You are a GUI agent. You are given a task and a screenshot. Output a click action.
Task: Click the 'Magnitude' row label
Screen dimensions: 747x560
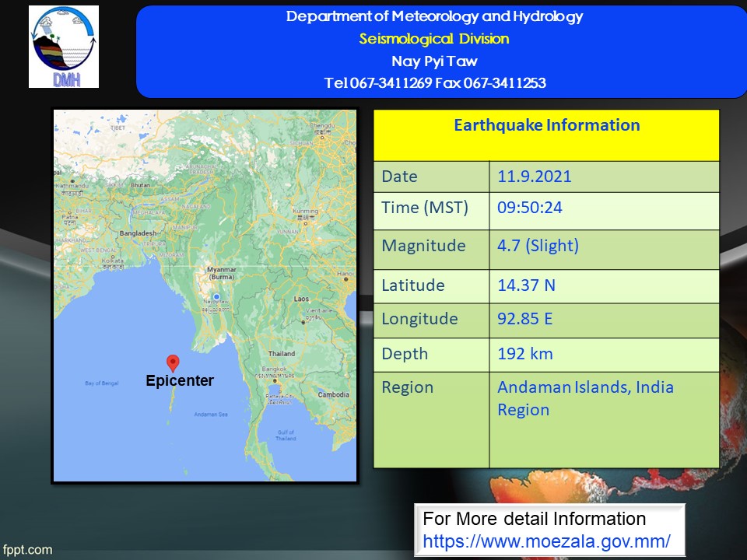(423, 246)
